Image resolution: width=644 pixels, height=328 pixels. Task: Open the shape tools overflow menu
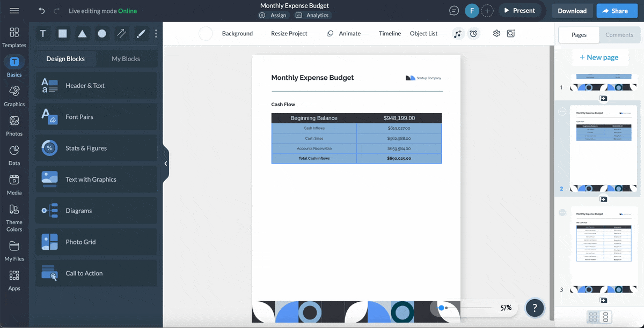click(156, 33)
